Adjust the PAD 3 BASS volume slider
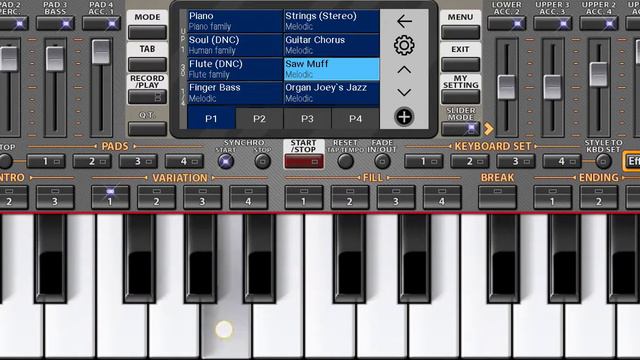 (x=55, y=59)
